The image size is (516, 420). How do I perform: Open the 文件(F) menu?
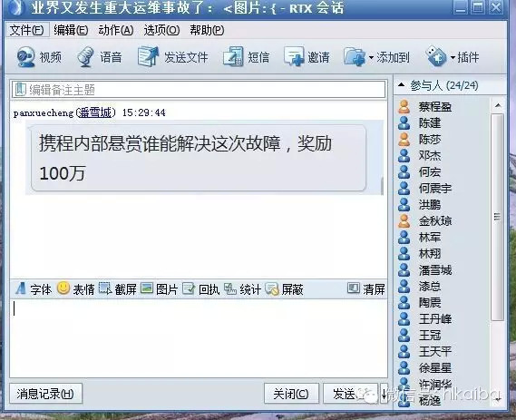coord(27,30)
